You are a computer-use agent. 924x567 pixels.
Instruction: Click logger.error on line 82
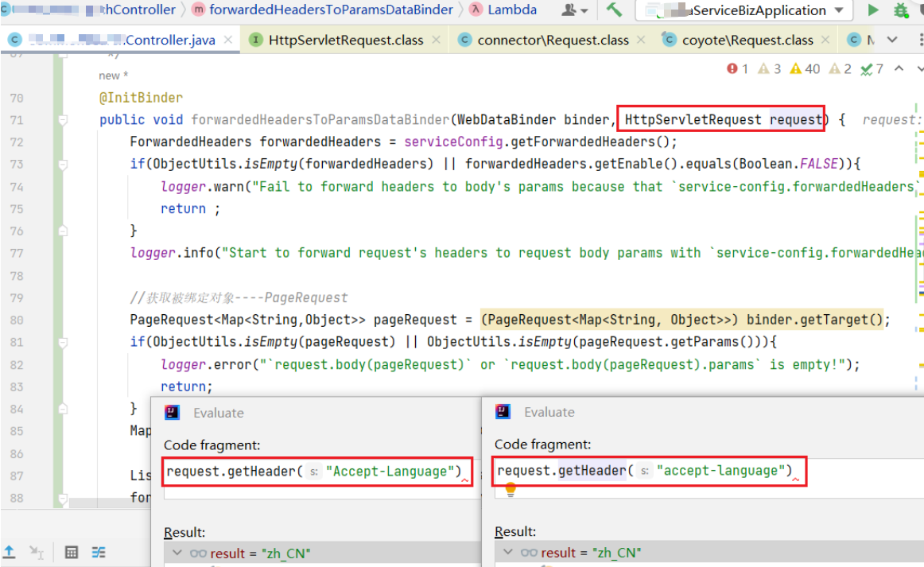pyautogui.click(x=206, y=365)
